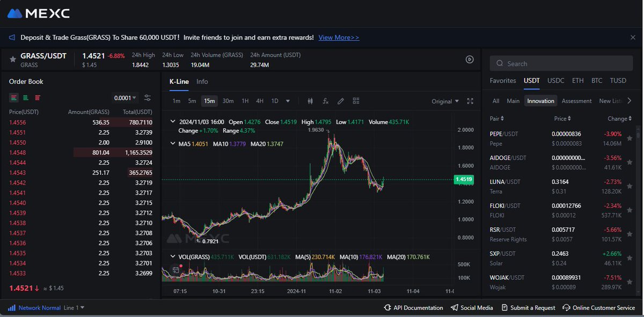Expand more time intervals dropdown arrow
The height and width of the screenshot is (317, 644).
[288, 101]
